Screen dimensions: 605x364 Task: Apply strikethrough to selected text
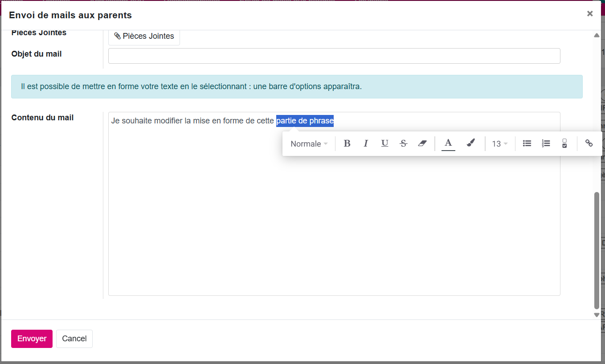404,143
